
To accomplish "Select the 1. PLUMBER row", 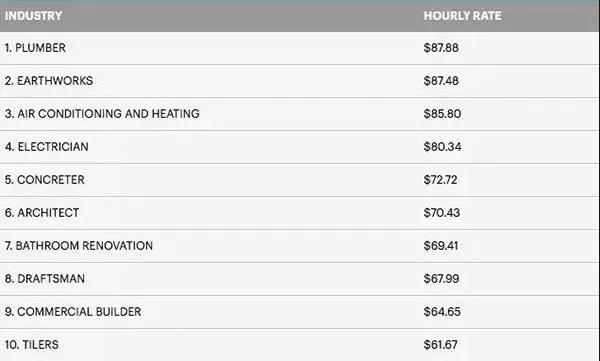I will [x=300, y=48].
